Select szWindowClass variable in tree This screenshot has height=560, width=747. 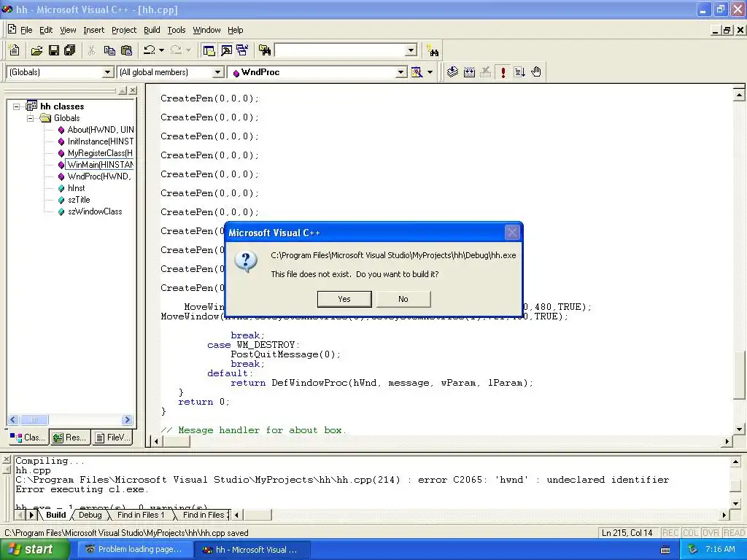click(x=95, y=211)
